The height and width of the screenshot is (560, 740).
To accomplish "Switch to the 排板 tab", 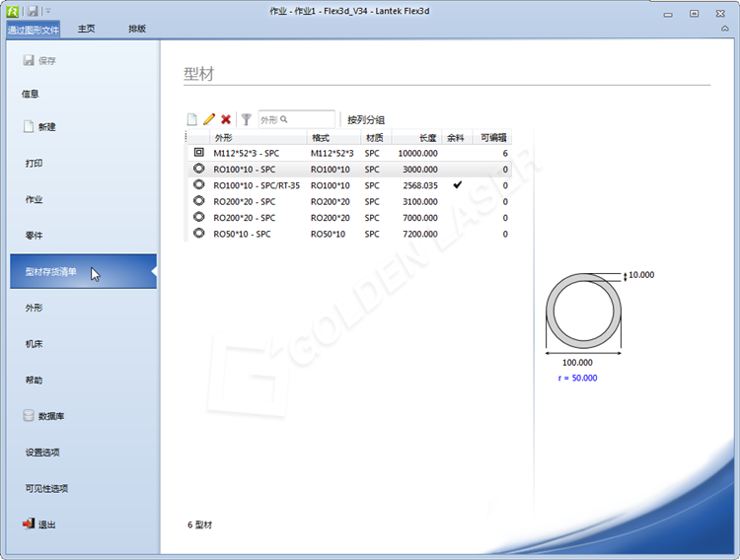I will point(137,29).
